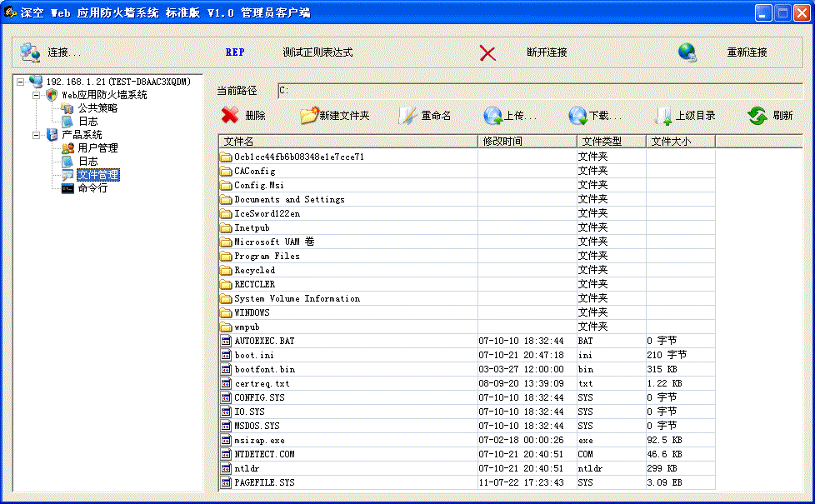Select the AUTOEXEC.BAT file name

264,342
